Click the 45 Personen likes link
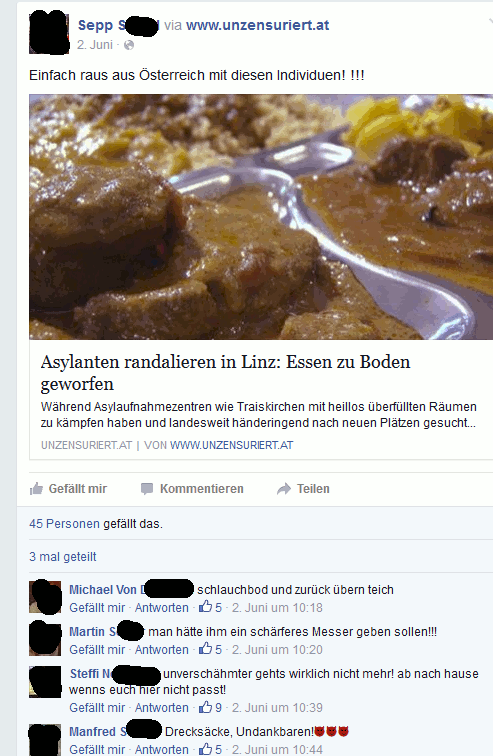 pos(64,524)
